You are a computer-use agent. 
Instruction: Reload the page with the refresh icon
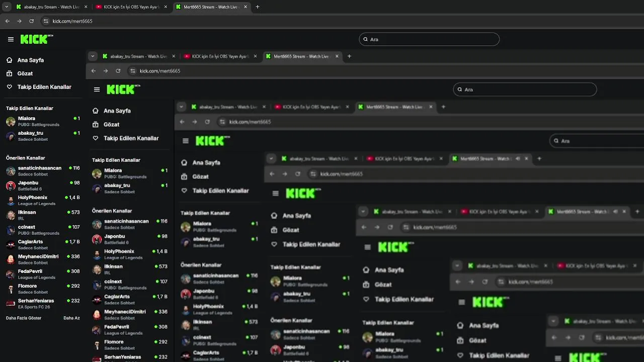[31, 21]
